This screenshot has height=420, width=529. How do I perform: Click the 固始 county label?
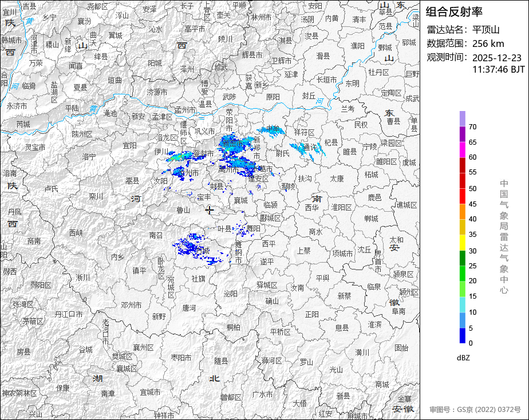tap(401, 348)
